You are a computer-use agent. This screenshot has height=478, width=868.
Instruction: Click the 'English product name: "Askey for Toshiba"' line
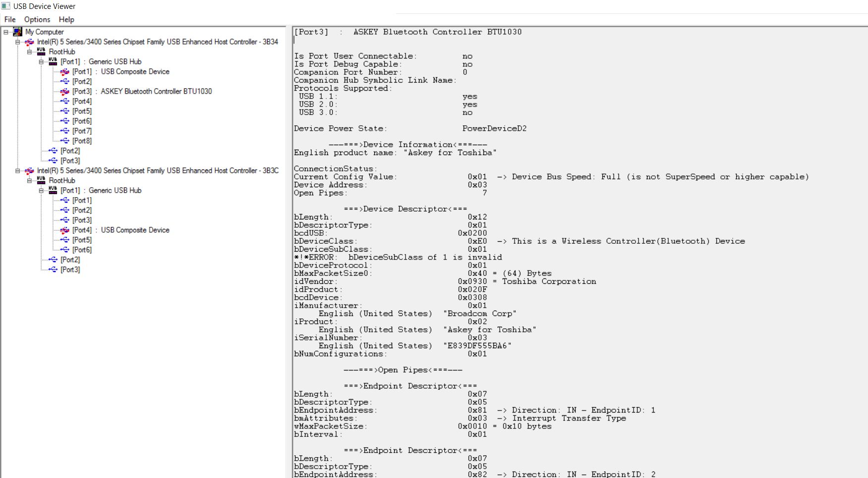(395, 153)
